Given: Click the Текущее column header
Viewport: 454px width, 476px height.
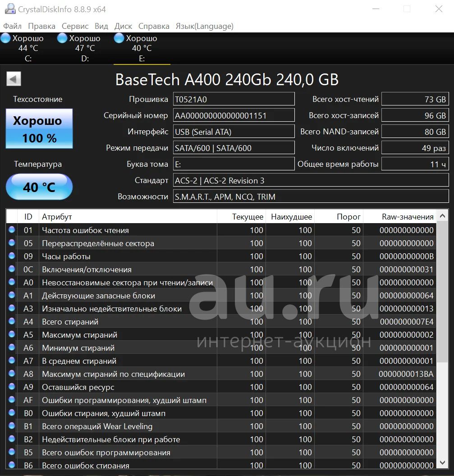Looking at the screenshot, I should pos(241,216).
